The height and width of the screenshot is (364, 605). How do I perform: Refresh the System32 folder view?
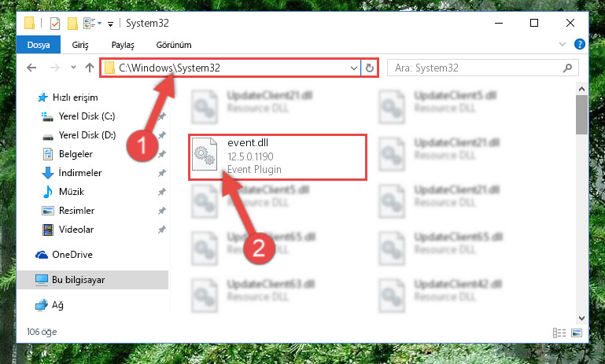369,68
